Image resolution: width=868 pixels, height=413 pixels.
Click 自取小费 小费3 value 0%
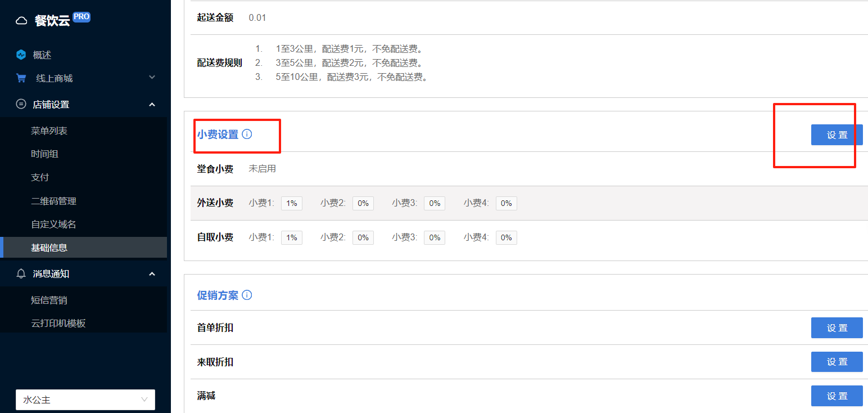pyautogui.click(x=435, y=237)
